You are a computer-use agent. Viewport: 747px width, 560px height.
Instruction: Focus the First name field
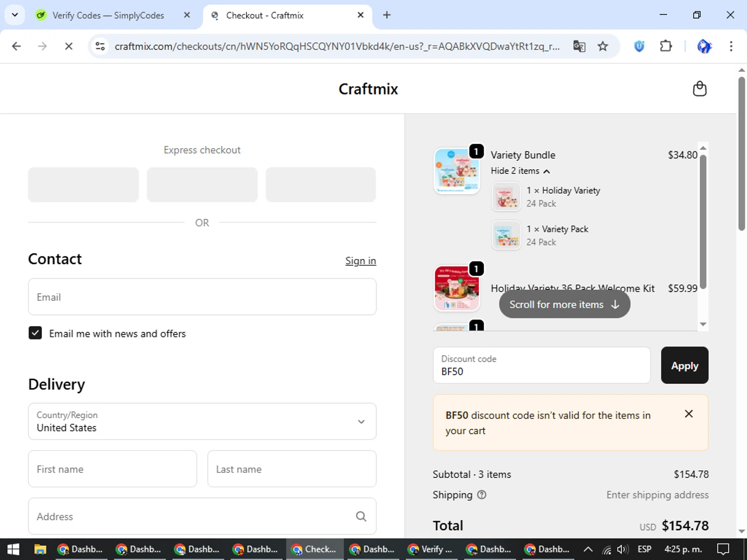pyautogui.click(x=113, y=469)
